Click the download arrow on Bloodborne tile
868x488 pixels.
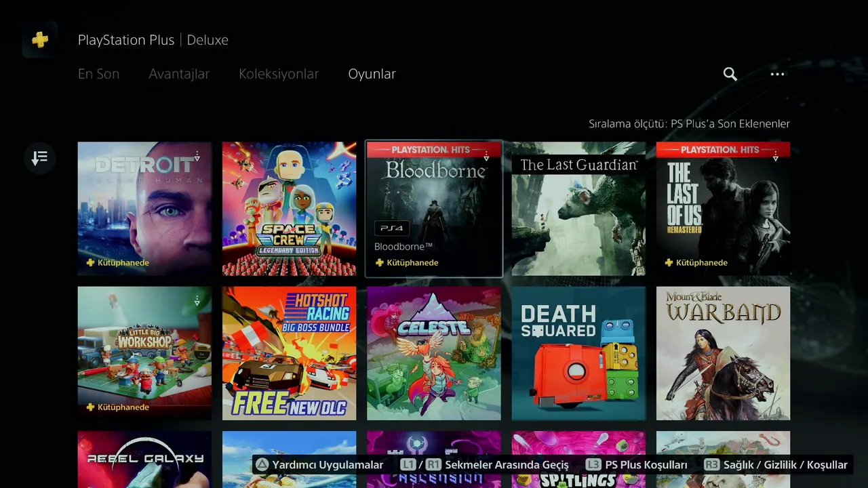[486, 157]
